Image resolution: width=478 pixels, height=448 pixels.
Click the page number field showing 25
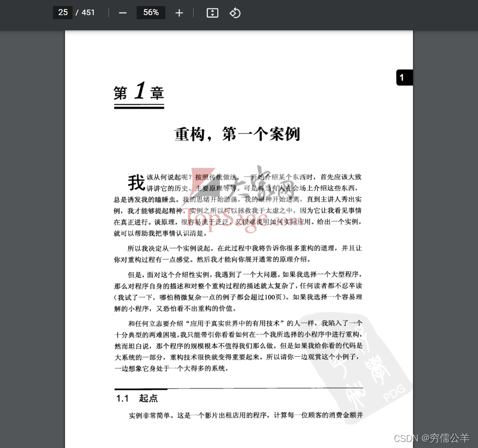coord(63,13)
